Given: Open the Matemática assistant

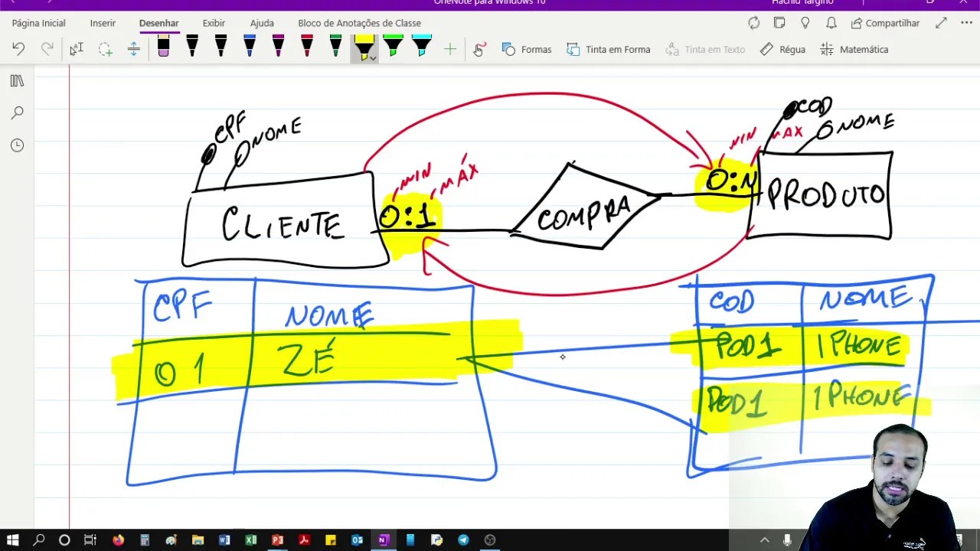Looking at the screenshot, I should pos(854,49).
